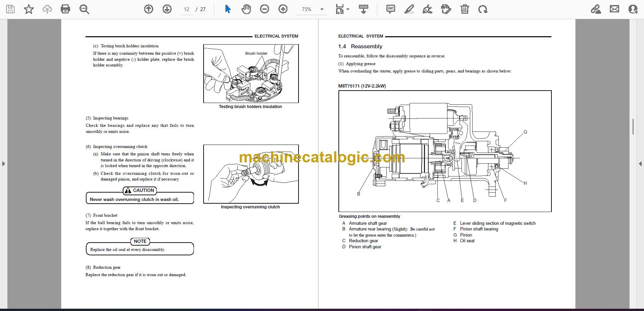
Task: Select the highlighter pen tool
Action: coord(409,9)
